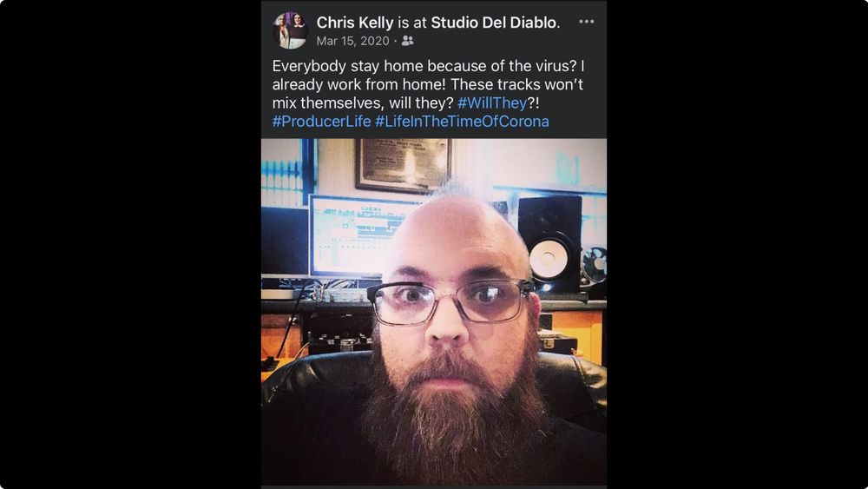The height and width of the screenshot is (489, 868).
Task: Click the friends audience icon beside the date
Action: 407,41
